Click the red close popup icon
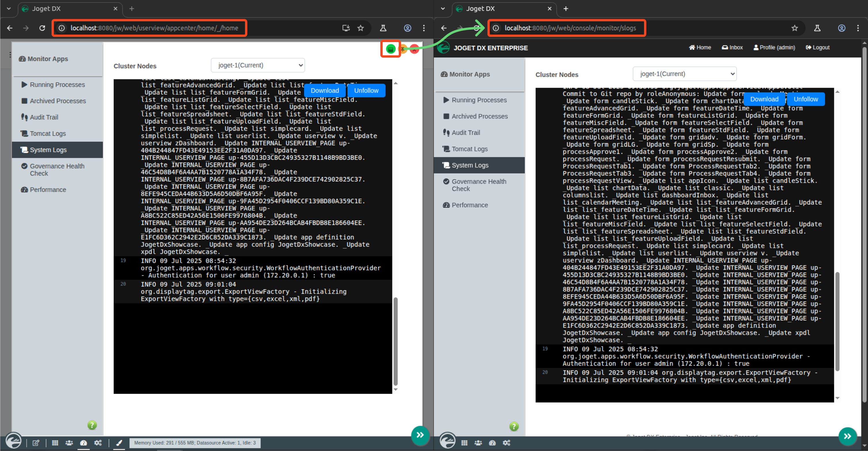Image resolution: width=868 pixels, height=451 pixels. [415, 49]
